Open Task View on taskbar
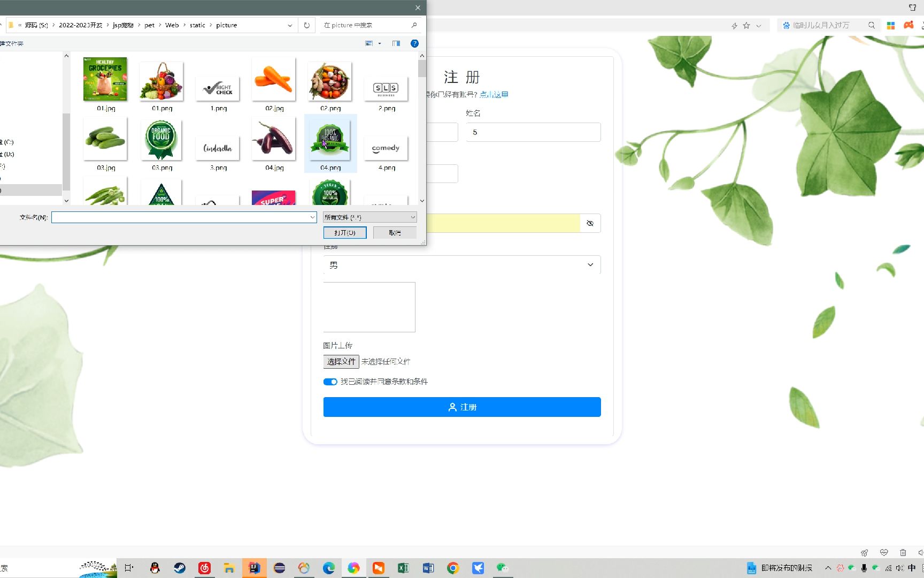This screenshot has height=578, width=924. 129,568
